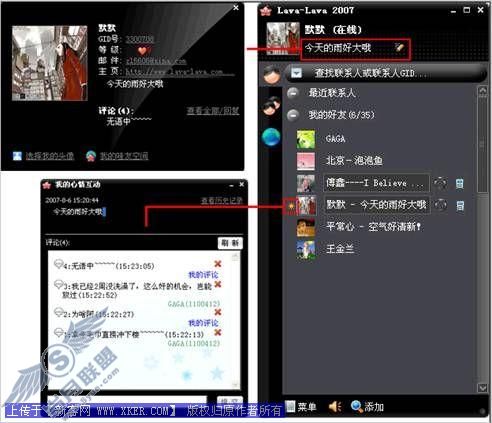Click the 默默 avatar thumbnail in the main window header
This screenshot has height=423, width=492.
[283, 38]
